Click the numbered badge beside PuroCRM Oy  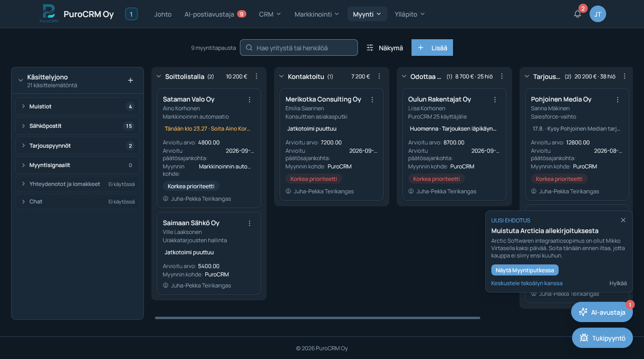pos(131,14)
